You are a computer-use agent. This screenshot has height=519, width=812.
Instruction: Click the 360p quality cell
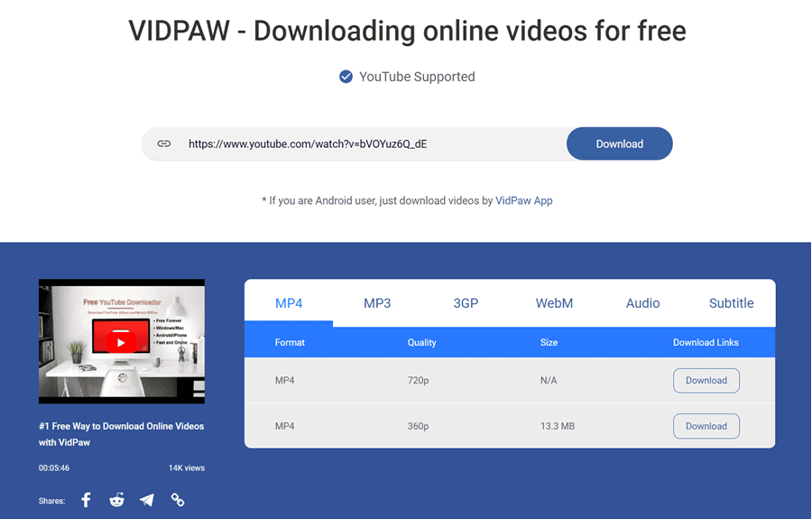pos(418,426)
